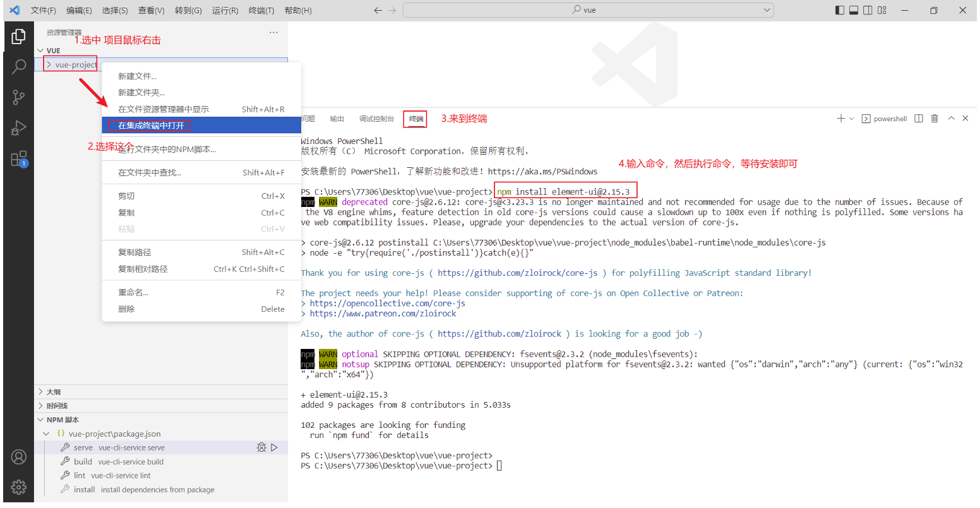The height and width of the screenshot is (508, 980).
Task: Click the command center search box 'vue'
Action: pyautogui.click(x=588, y=10)
